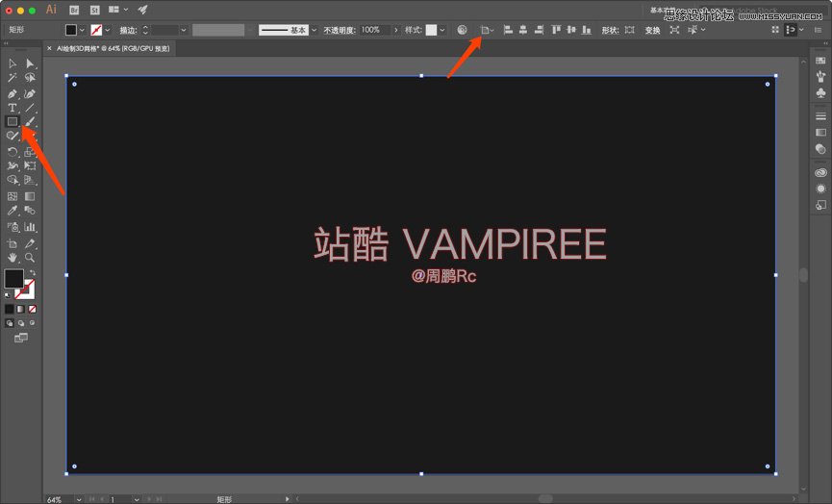The image size is (832, 504).
Task: Select the Pen tool
Action: point(13,94)
